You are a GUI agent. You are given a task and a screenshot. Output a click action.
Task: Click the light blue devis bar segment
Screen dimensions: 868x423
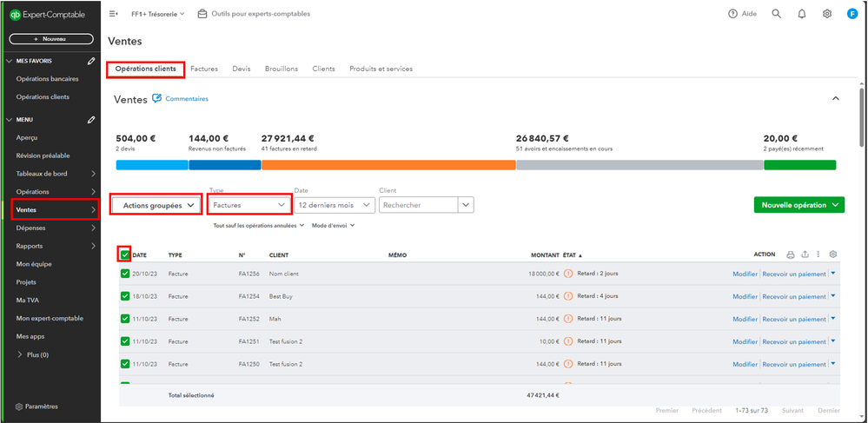pyautogui.click(x=152, y=165)
